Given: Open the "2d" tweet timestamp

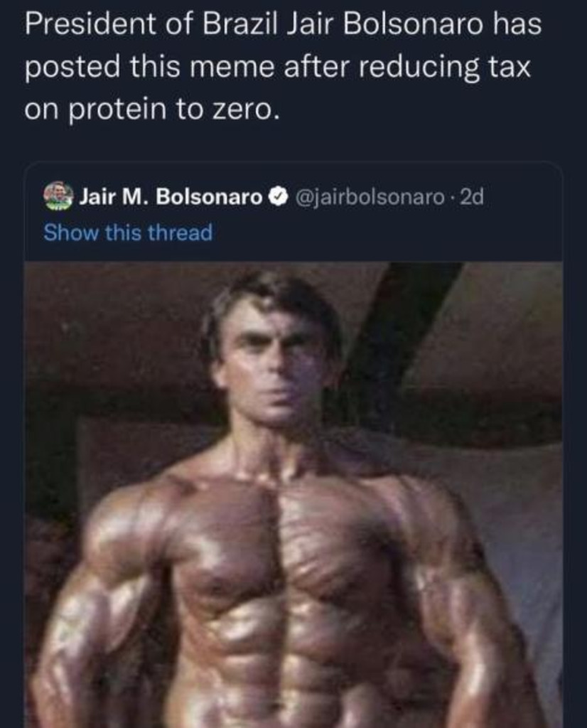Looking at the screenshot, I should coord(472,197).
